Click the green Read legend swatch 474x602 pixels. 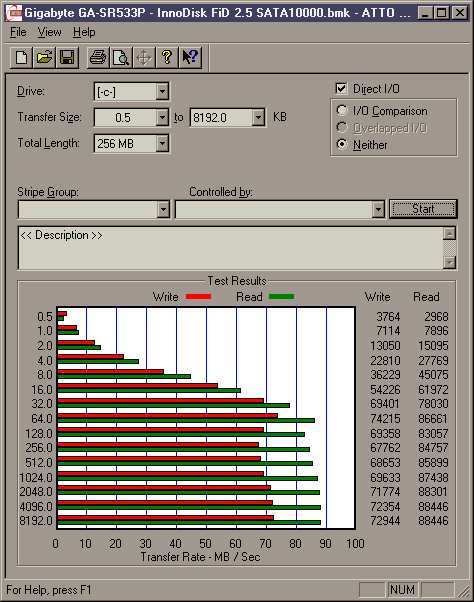coord(281,297)
